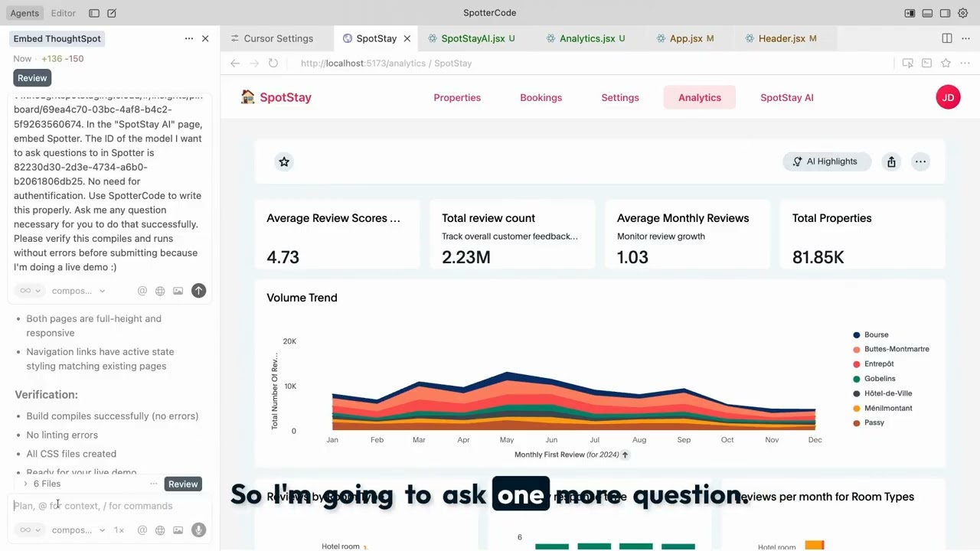Go forward in the embedded browser

tap(254, 64)
